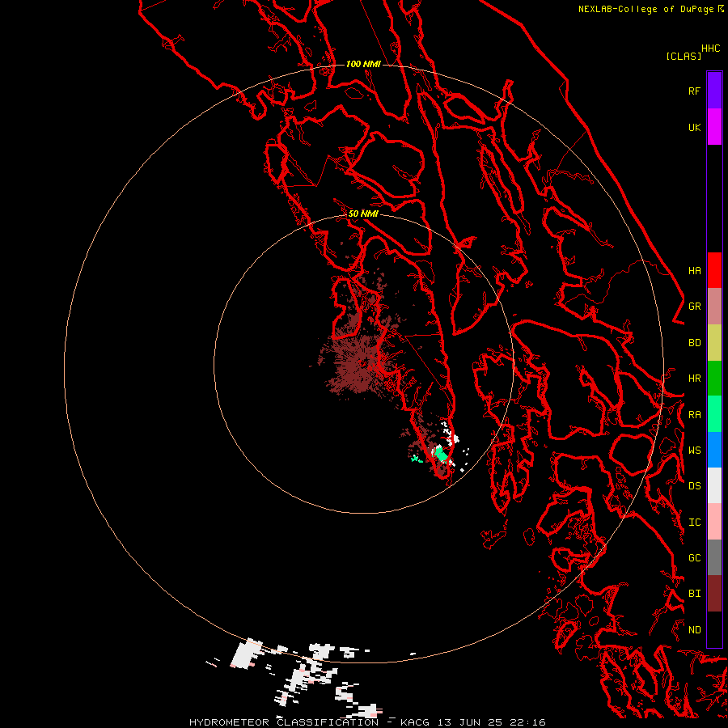Screen dimensions: 728x728
Task: Click the "RA" legend label
Action: click(x=695, y=415)
